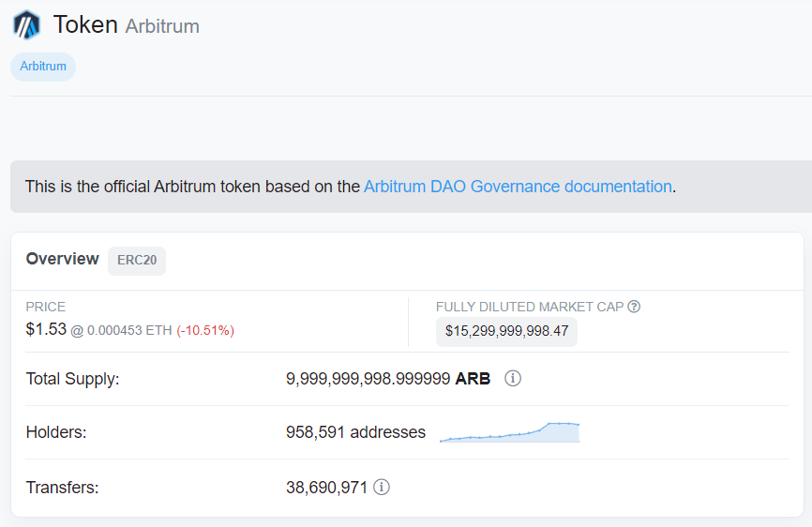Click the Transfers label
The height and width of the screenshot is (527, 812).
coord(62,488)
